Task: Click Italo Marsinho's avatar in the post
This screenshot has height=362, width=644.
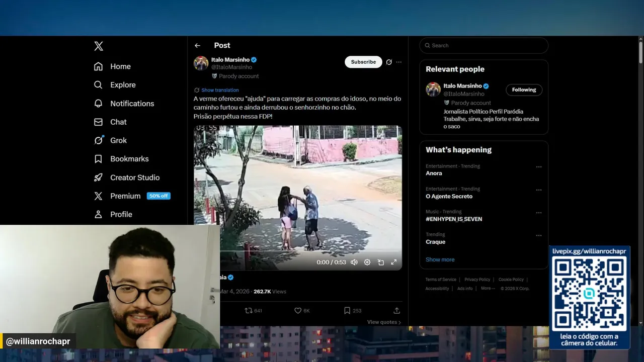Action: pyautogui.click(x=201, y=63)
